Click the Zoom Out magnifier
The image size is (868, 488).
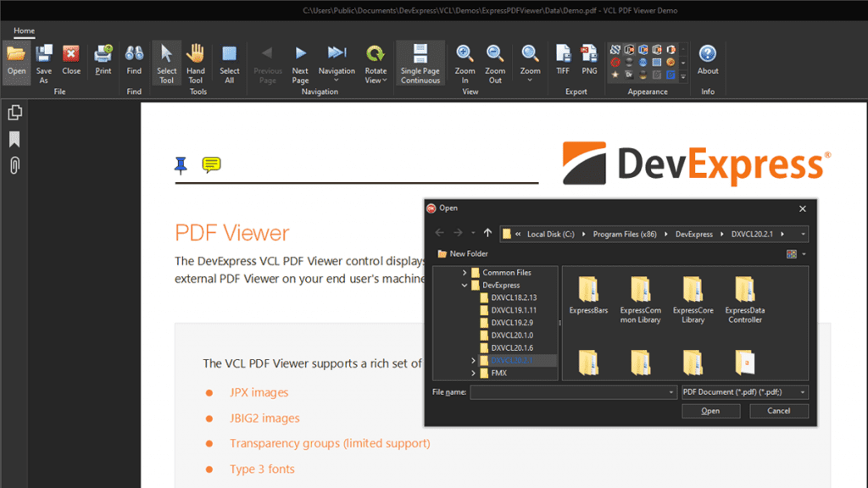point(495,63)
